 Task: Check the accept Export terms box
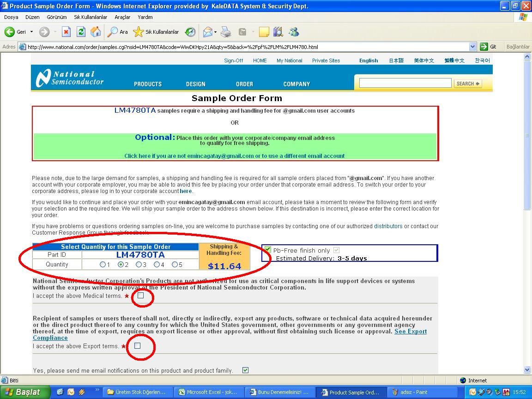click(x=137, y=345)
